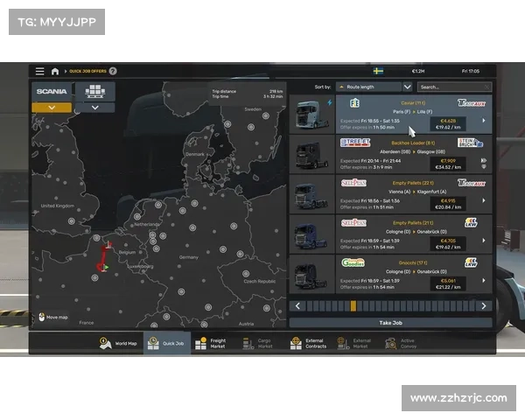Select the Gnocchi Cologne to Osnabrück job
Image resolution: width=525 pixels, height=420 pixels.
[x=414, y=274]
